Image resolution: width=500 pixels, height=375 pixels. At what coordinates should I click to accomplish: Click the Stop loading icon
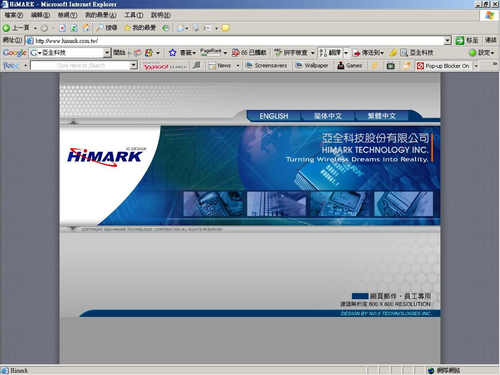coord(62,28)
